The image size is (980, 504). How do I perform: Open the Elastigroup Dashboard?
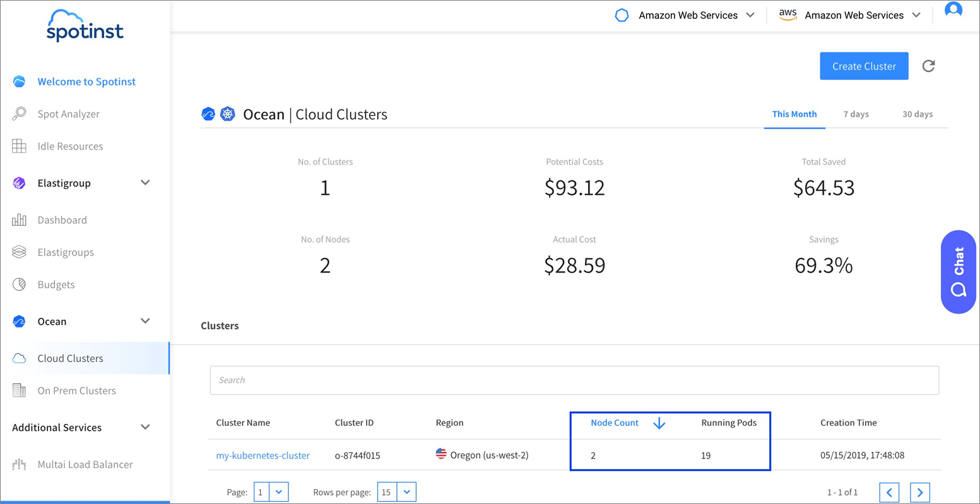[62, 220]
